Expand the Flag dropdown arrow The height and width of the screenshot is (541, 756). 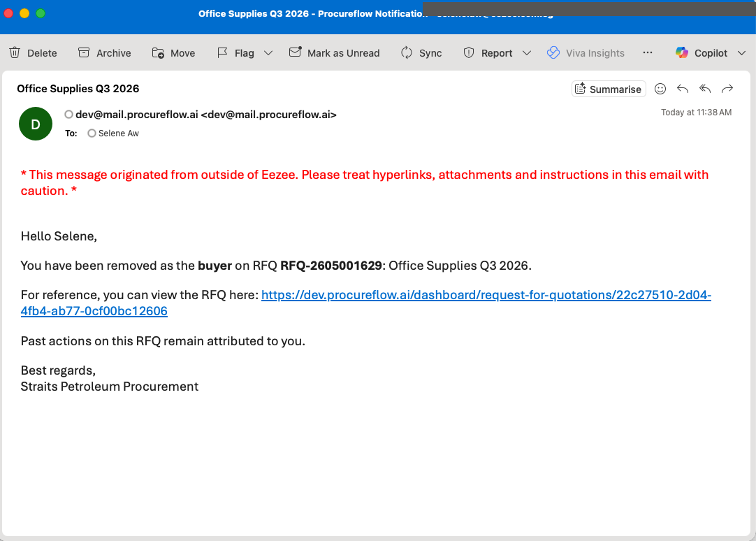[x=268, y=53]
